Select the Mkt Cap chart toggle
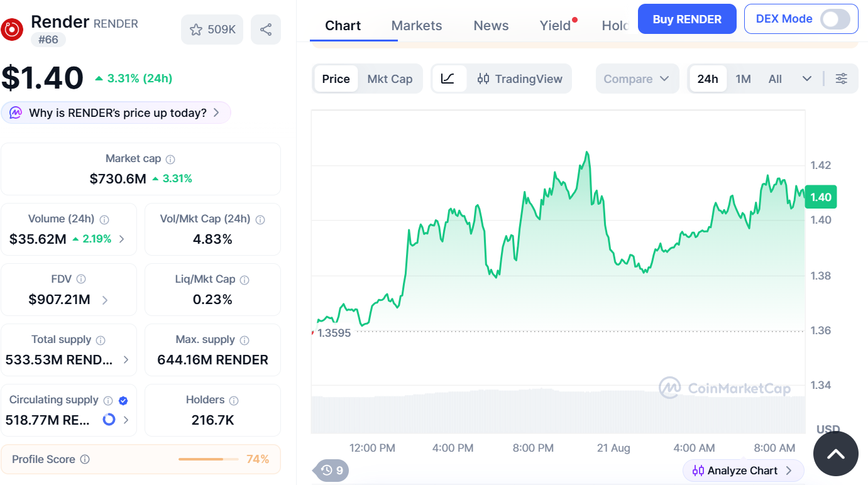Viewport: 868px width, 485px height. tap(390, 79)
